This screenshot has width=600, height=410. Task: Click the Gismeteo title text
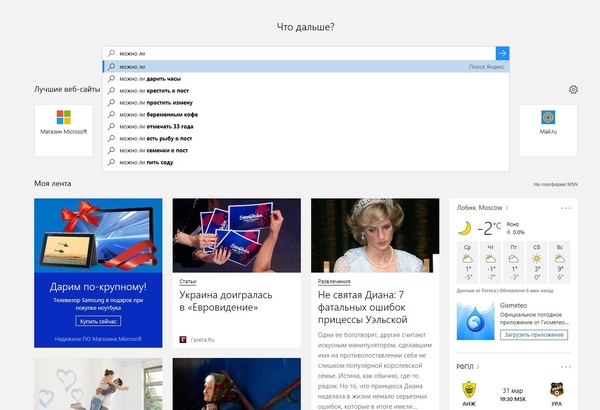[x=513, y=305]
